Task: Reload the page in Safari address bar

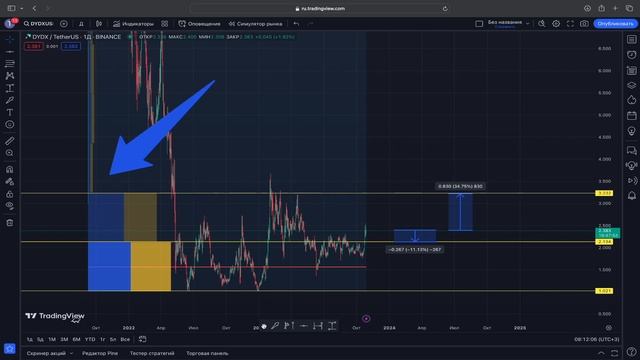Action: (x=445, y=9)
